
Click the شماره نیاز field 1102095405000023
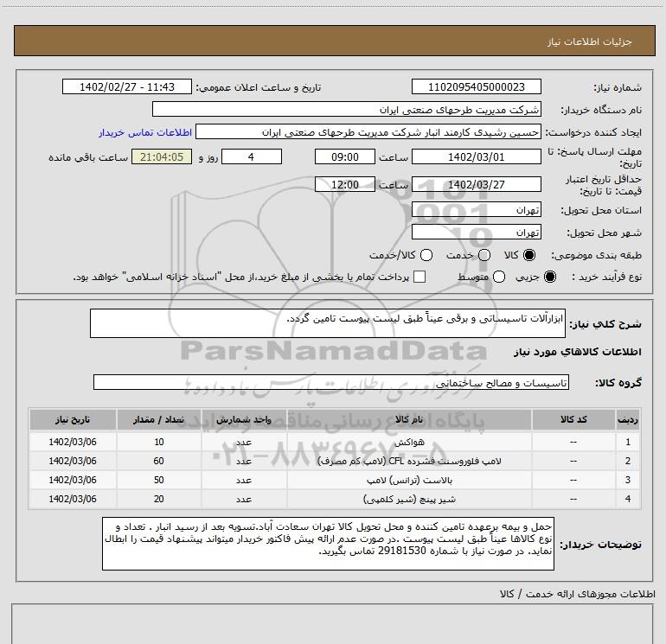476,86
